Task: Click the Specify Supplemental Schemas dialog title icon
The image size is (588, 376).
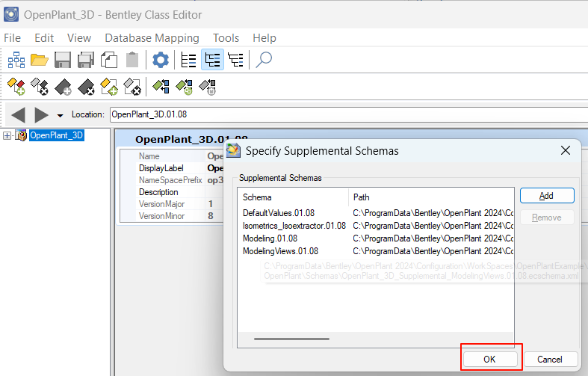Action: pyautogui.click(x=233, y=151)
